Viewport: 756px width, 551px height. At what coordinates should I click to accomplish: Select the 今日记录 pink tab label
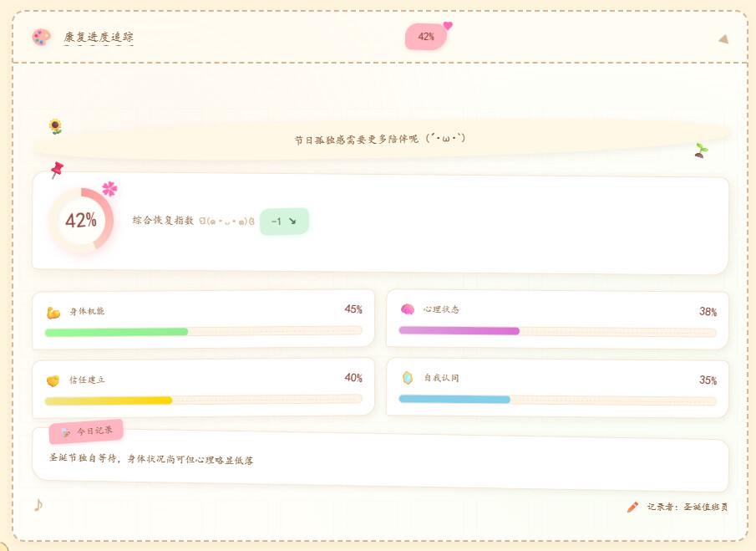coord(86,431)
